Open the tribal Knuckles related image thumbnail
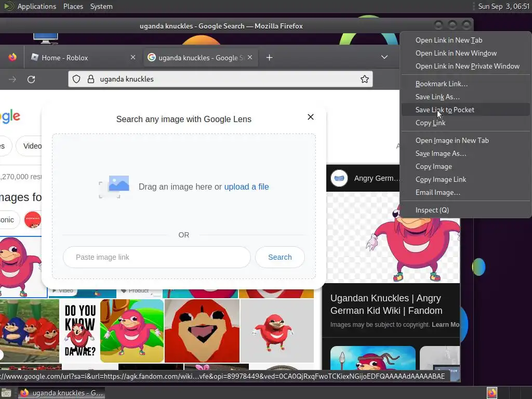The image size is (532, 399). [373, 358]
